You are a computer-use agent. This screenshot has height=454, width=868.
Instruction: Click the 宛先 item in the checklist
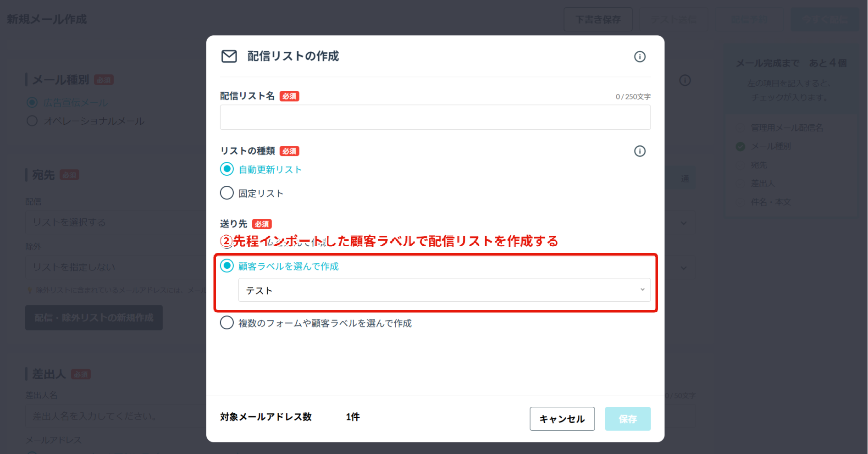point(759,165)
